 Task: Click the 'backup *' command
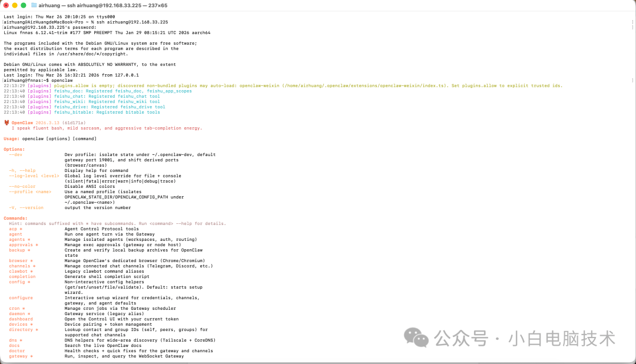[19, 250]
